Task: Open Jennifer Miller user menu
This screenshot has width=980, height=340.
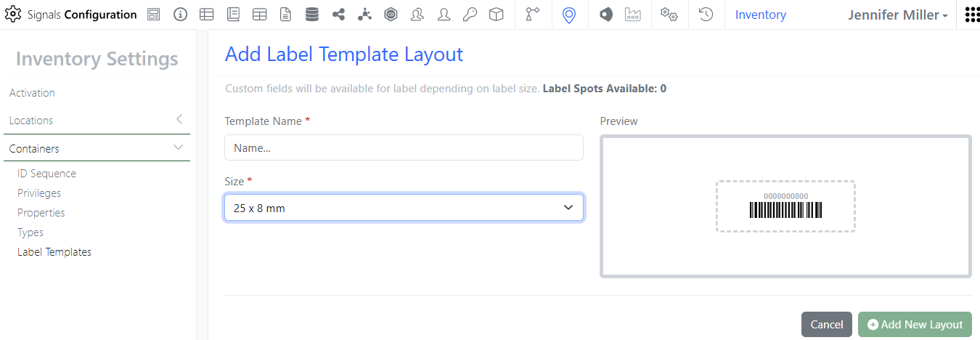Action: 897,15
